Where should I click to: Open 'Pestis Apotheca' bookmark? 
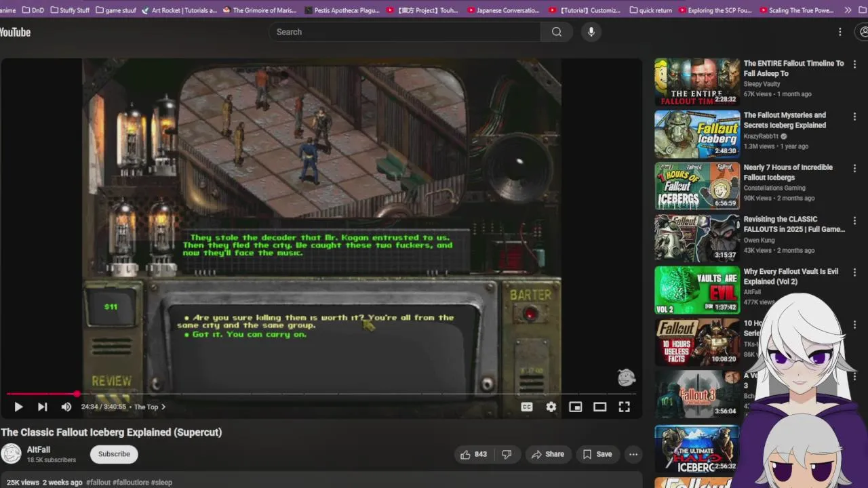(x=342, y=10)
